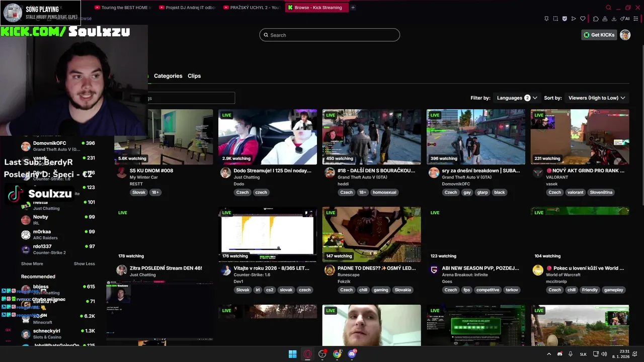The image size is (644, 362).
Task: Select Browse - Kick Streaming tab
Action: [317, 8]
